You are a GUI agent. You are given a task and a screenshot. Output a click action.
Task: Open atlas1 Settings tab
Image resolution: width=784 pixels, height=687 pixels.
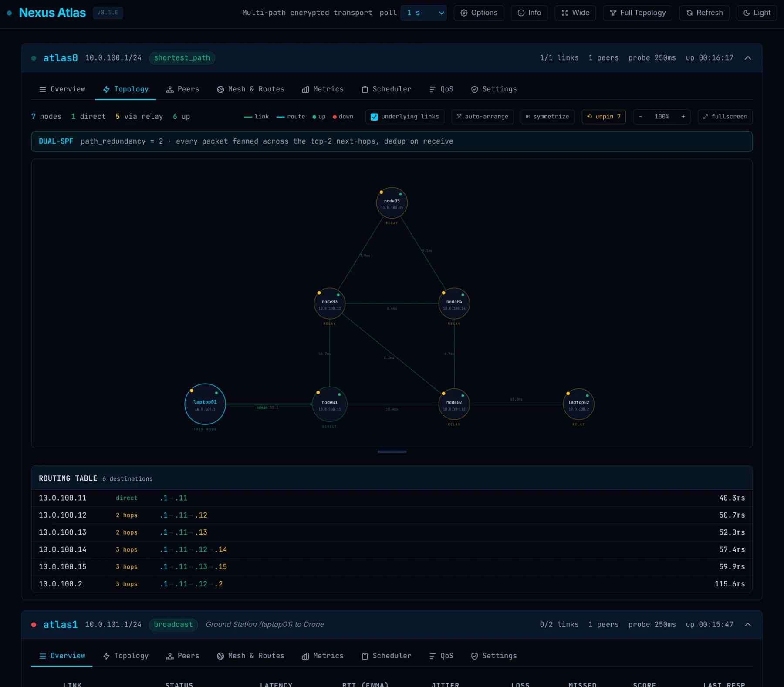click(494, 656)
